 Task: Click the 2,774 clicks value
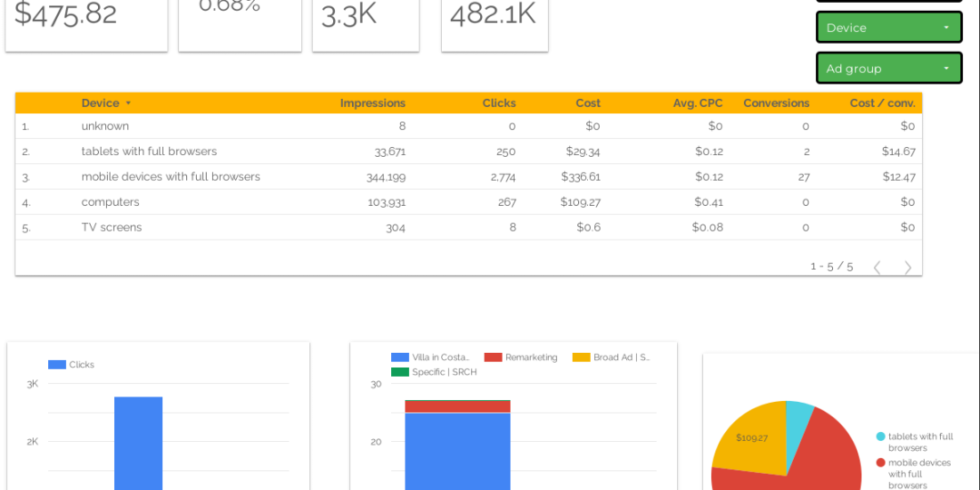pyautogui.click(x=503, y=177)
